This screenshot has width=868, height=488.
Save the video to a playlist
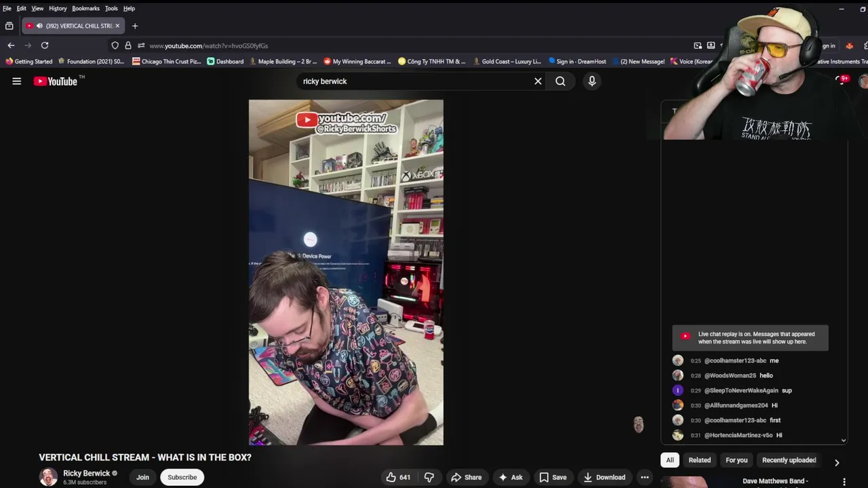click(553, 477)
